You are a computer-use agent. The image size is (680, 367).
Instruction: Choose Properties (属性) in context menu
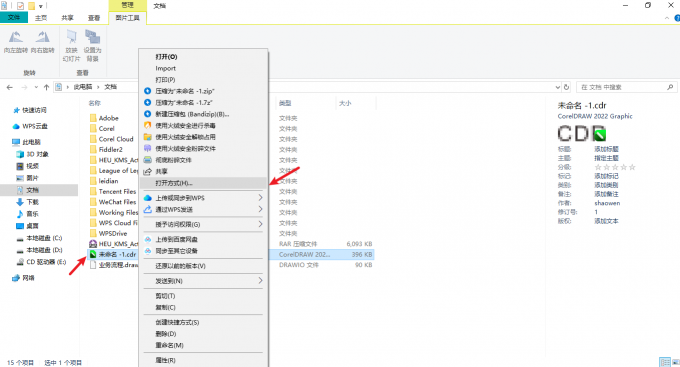[203, 360]
